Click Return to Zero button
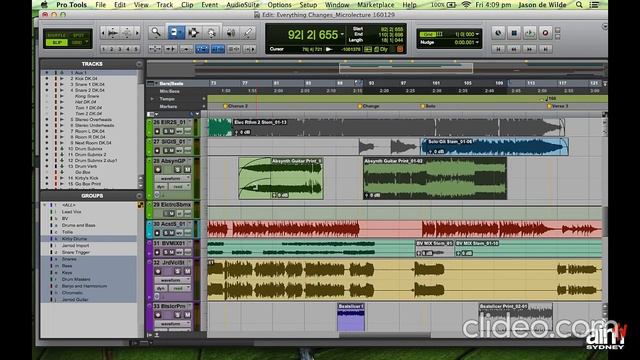This screenshot has height=360, width=640. point(498,49)
